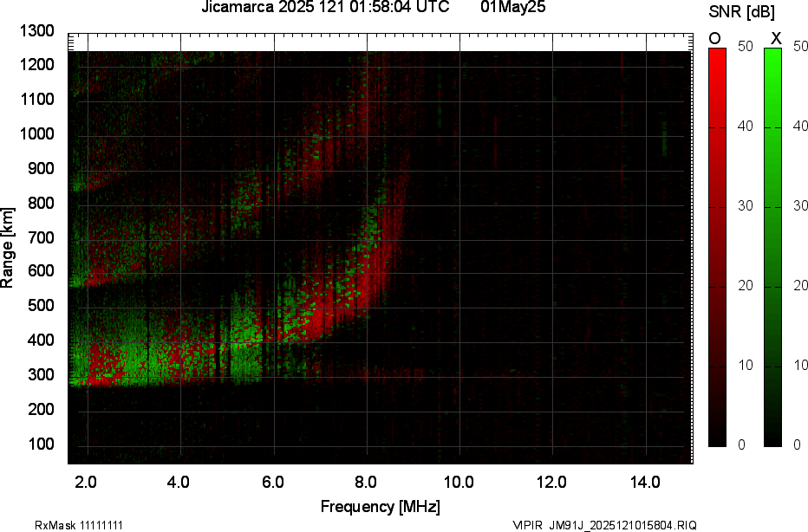Click the '1100' range tick label
808x532 pixels.
click(x=37, y=99)
